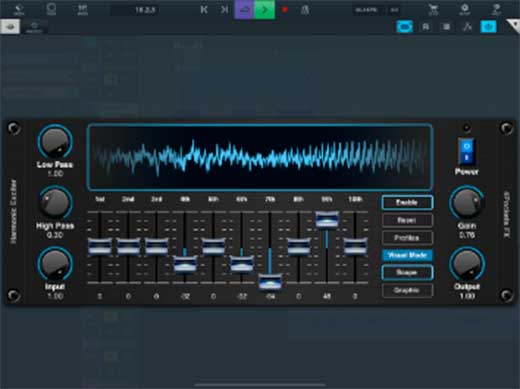
Task: Click the icon beside the gray thumbnail button
Action: pos(34,27)
